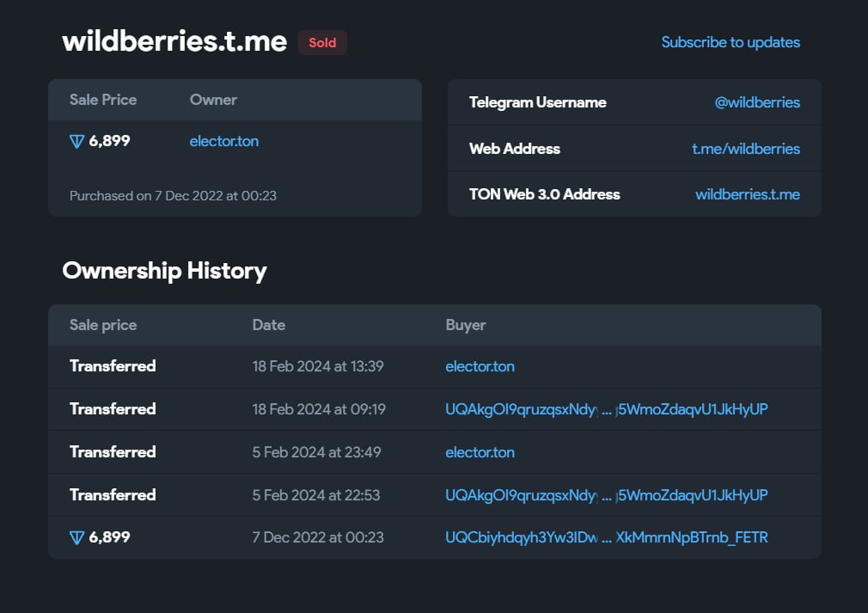Click the wildberries.t.me page title
The width and height of the screenshot is (868, 613).
[x=174, y=41]
